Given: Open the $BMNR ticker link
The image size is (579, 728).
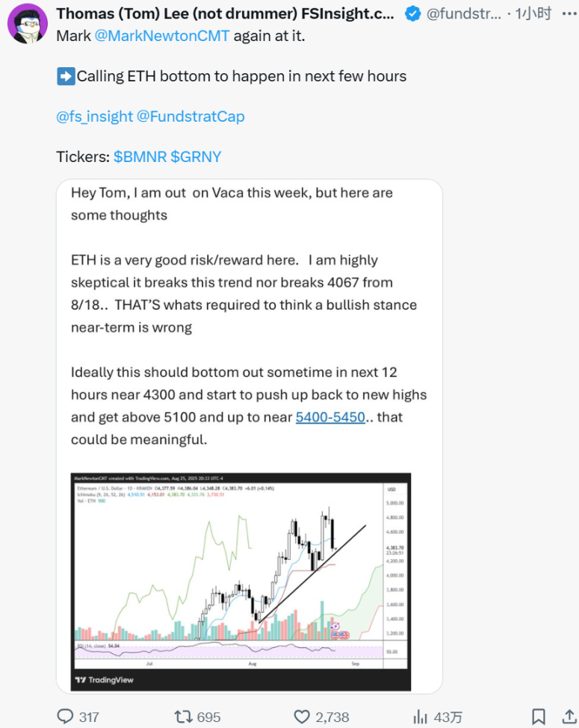Looking at the screenshot, I should (x=140, y=157).
